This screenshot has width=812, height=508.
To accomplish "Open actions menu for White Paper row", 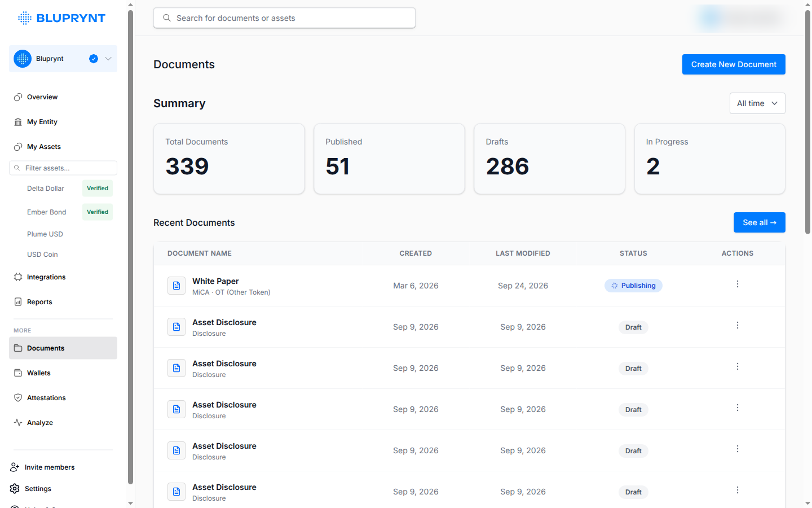I will [x=737, y=284].
